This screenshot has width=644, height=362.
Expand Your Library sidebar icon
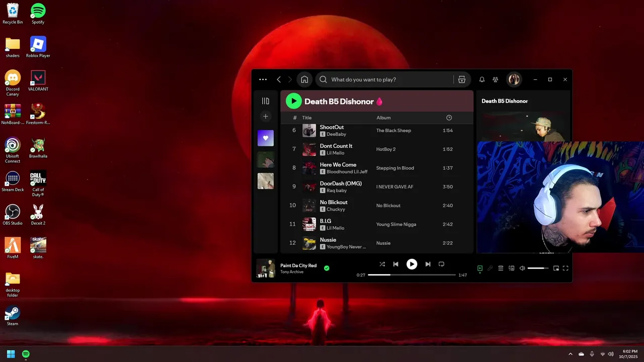click(x=266, y=101)
